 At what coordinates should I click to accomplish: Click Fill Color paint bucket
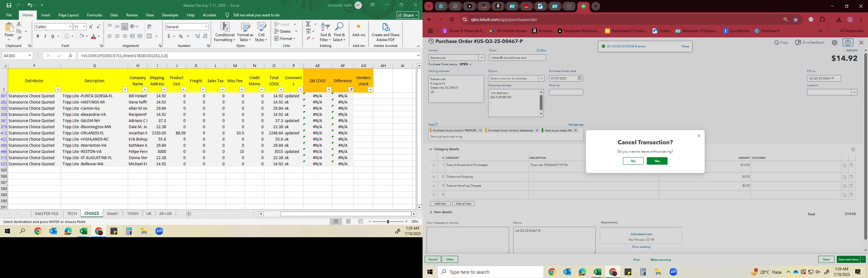(82, 36)
